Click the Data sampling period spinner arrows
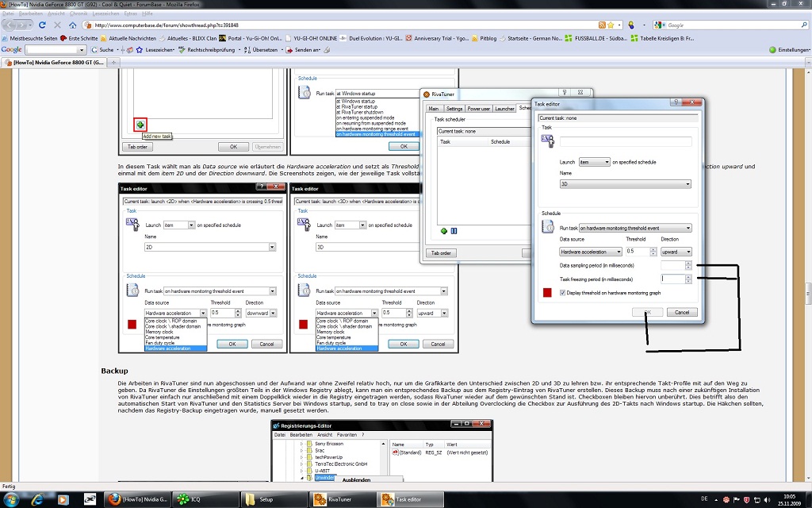 [688, 265]
